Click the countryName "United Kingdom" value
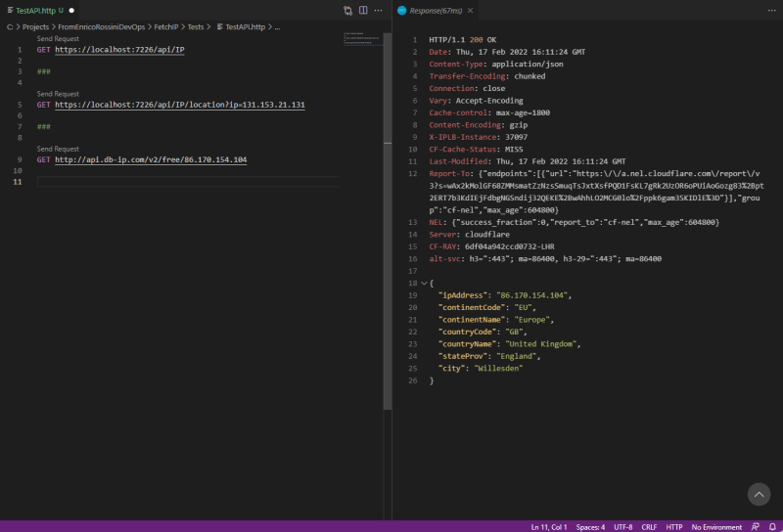The image size is (783, 532). click(x=541, y=344)
